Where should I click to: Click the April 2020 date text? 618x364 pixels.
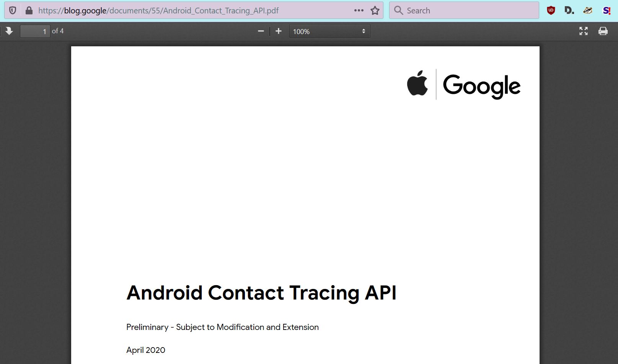tap(146, 350)
